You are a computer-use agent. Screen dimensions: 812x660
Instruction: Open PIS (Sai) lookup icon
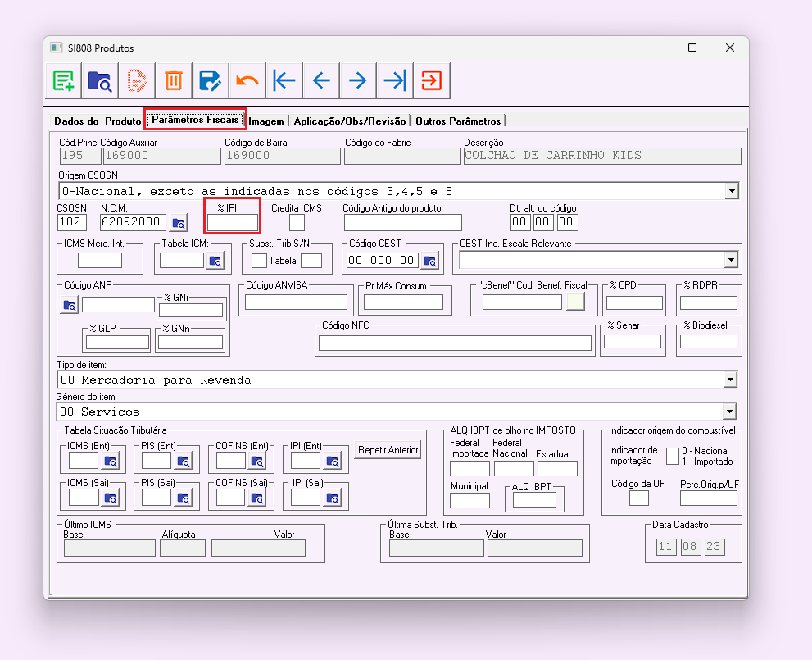tap(184, 498)
